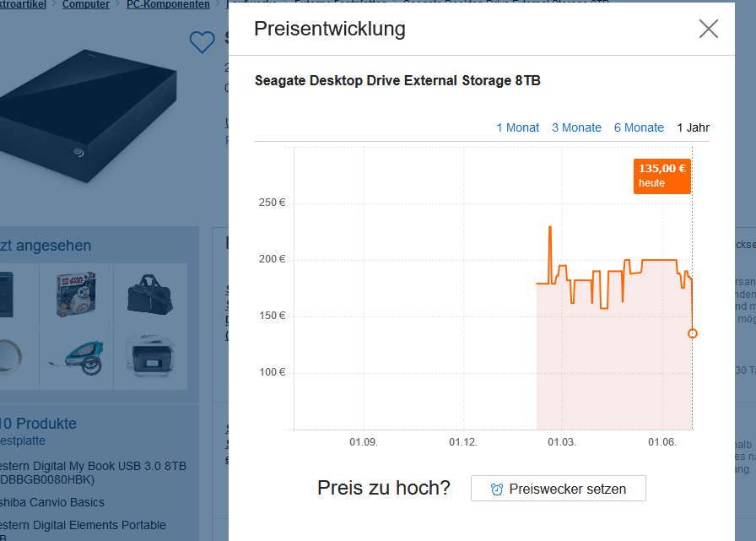Open the PC-Komponenten breadcrumb link

pos(168,4)
